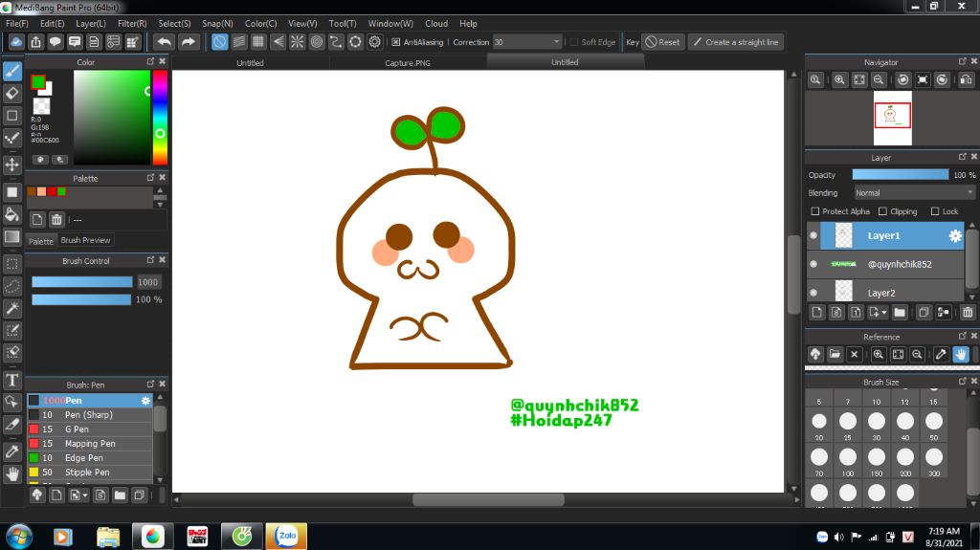This screenshot has height=550, width=980.
Task: Delete the selected layer with trash icon
Action: (x=968, y=312)
